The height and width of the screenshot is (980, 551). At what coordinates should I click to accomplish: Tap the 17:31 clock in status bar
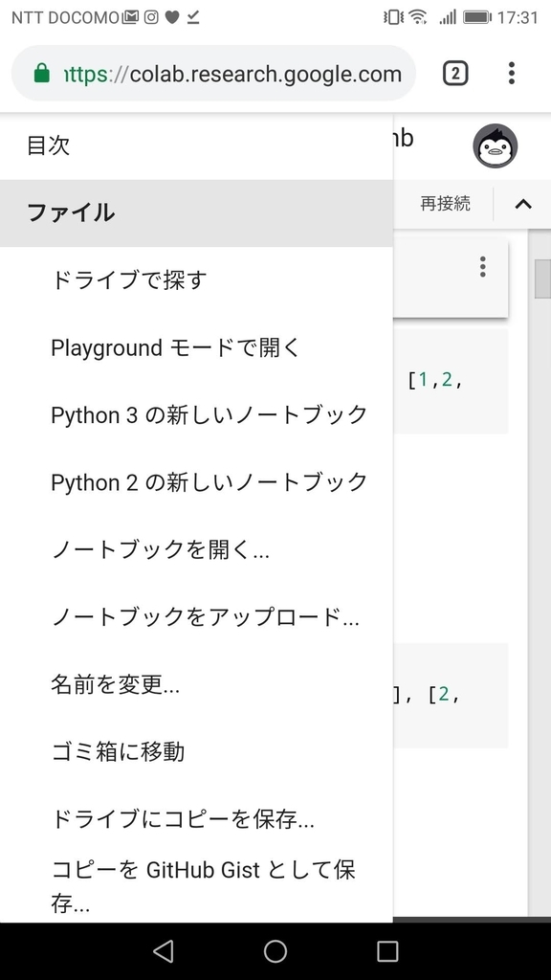pyautogui.click(x=518, y=17)
